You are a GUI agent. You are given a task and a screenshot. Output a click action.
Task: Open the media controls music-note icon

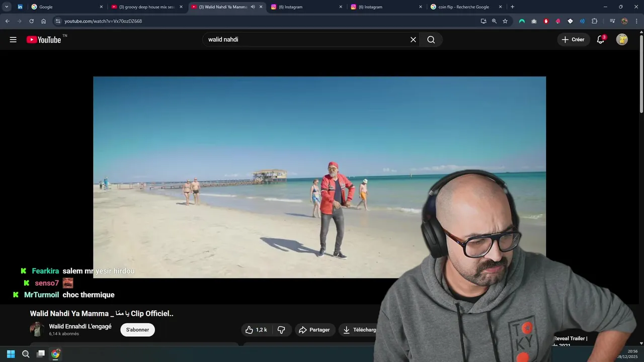click(612, 21)
